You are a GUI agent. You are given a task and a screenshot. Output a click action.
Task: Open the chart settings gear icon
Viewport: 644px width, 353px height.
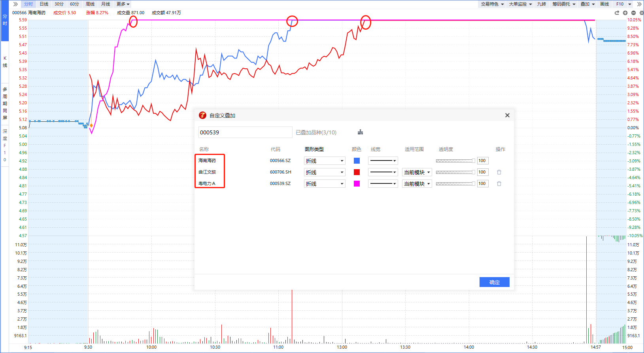tap(641, 13)
